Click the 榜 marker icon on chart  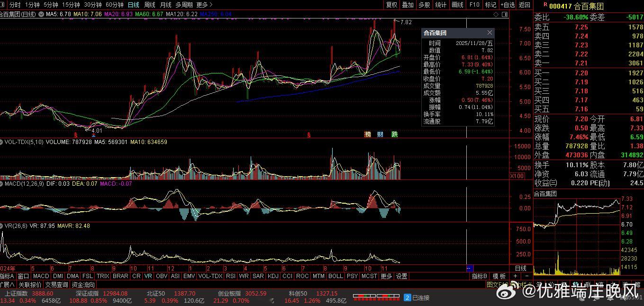[x=368, y=135]
